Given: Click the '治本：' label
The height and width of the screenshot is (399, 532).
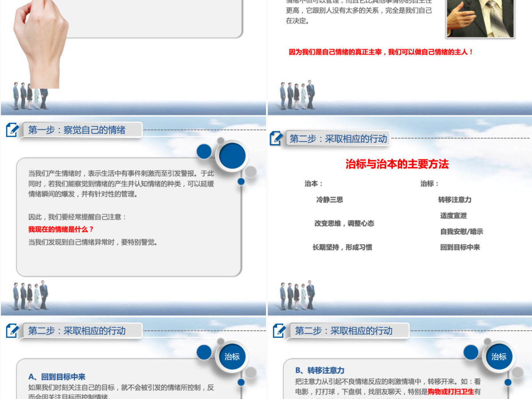Looking at the screenshot, I should click(x=314, y=184).
